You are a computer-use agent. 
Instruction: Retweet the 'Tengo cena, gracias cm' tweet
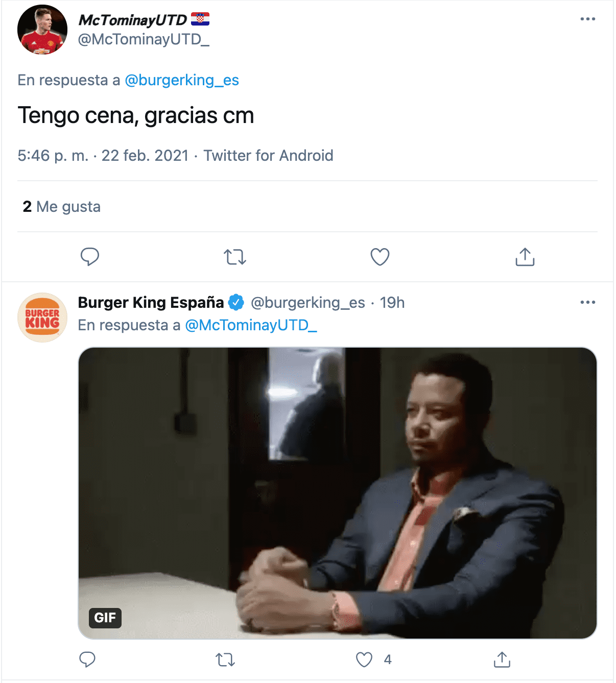pyautogui.click(x=235, y=257)
